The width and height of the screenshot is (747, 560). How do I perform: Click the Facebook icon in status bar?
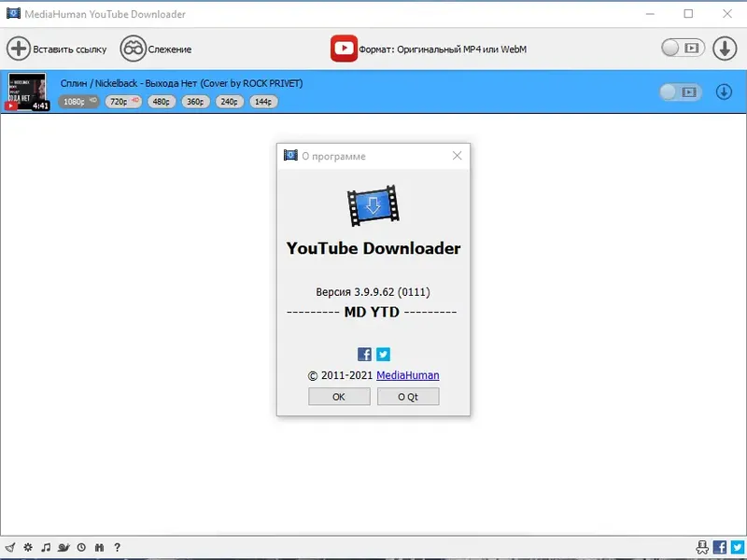click(x=719, y=548)
